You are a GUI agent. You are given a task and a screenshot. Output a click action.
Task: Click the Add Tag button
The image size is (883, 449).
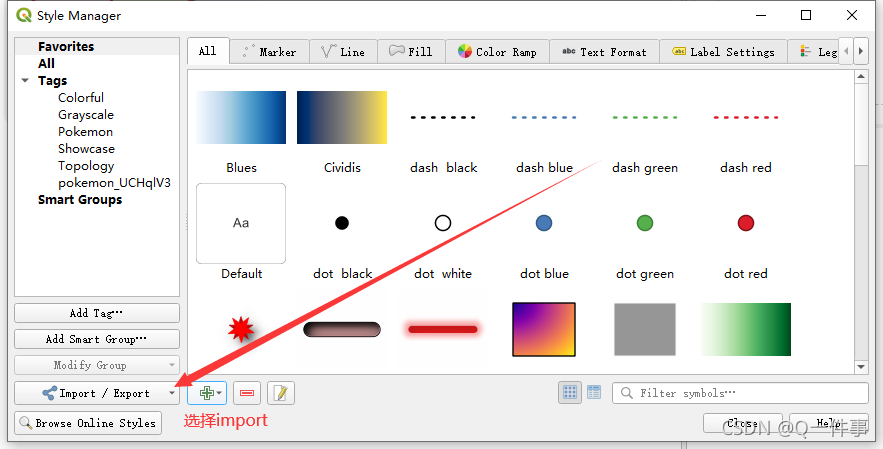pyautogui.click(x=97, y=313)
